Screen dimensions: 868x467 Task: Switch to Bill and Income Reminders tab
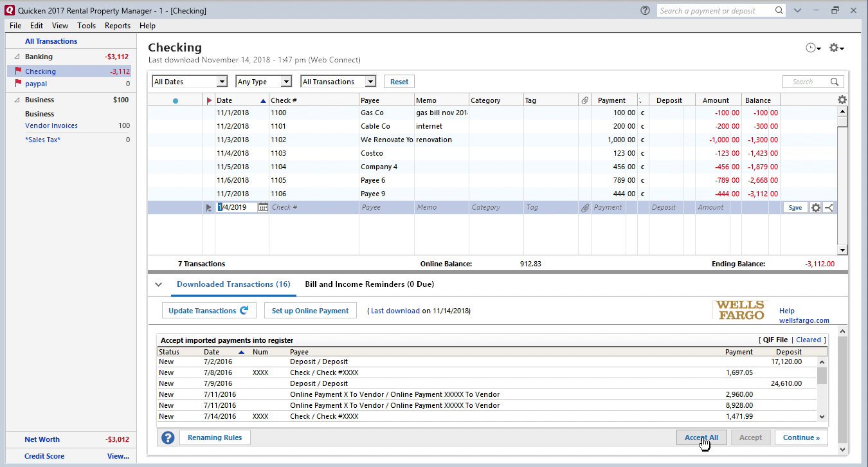369,284
